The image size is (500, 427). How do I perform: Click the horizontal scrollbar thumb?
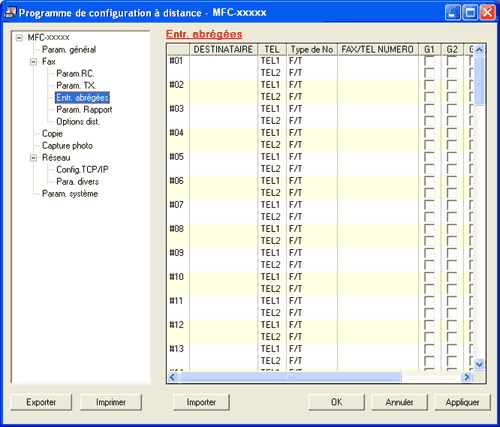[x=290, y=377]
